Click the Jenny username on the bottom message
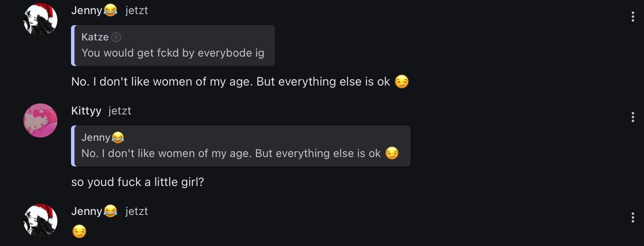This screenshot has width=644, height=246. pos(86,211)
